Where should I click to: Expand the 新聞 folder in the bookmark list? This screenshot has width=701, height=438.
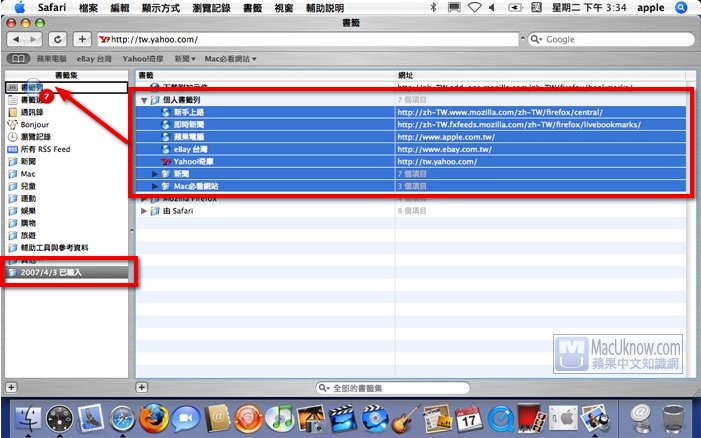155,173
